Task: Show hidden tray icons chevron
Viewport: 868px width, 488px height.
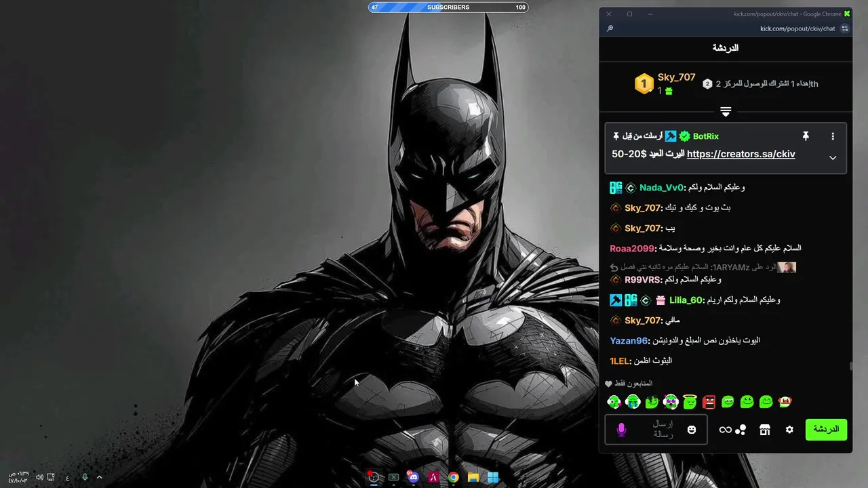Action: coord(99,477)
